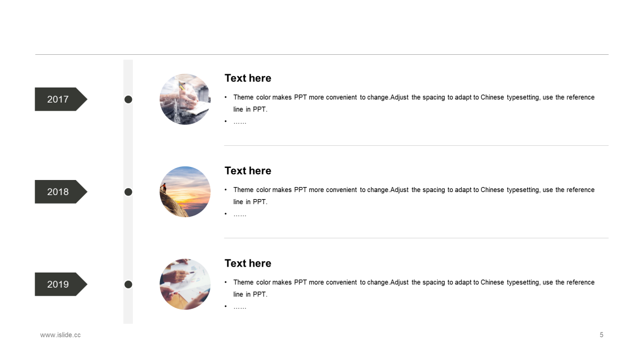Click the slide number 5
Screen dimensions: 644x362
(601, 335)
